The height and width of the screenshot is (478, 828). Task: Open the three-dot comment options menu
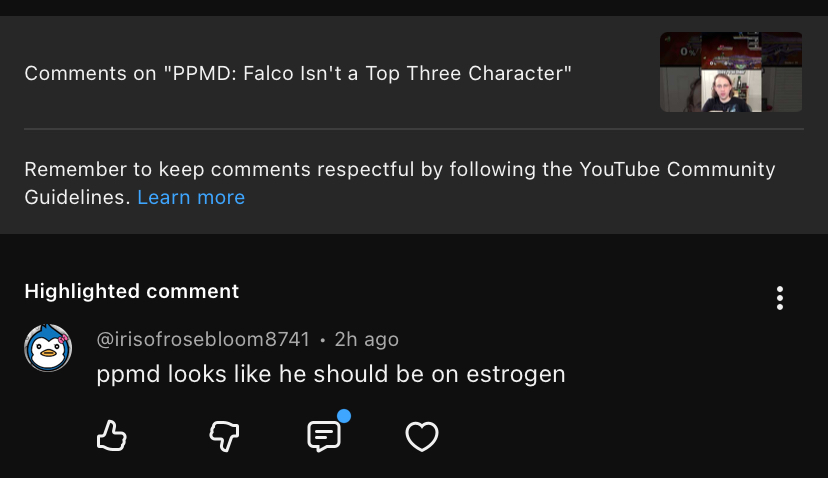tap(779, 298)
